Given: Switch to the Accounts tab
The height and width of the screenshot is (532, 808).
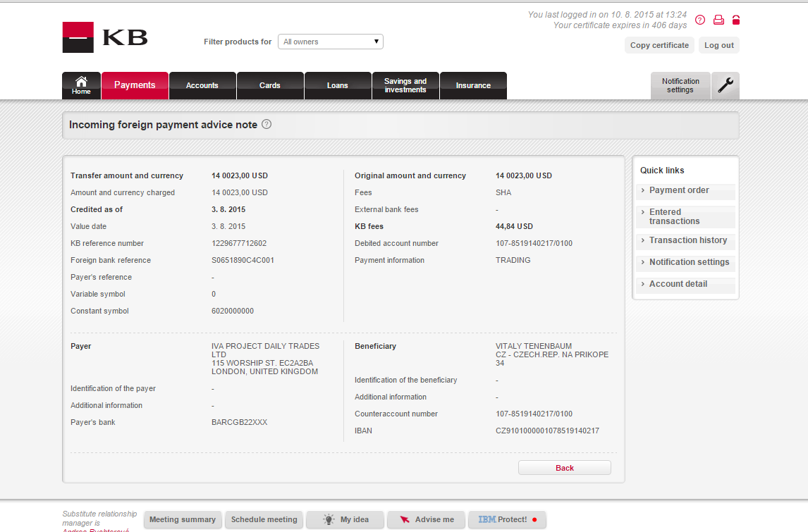Looking at the screenshot, I should pyautogui.click(x=202, y=85).
